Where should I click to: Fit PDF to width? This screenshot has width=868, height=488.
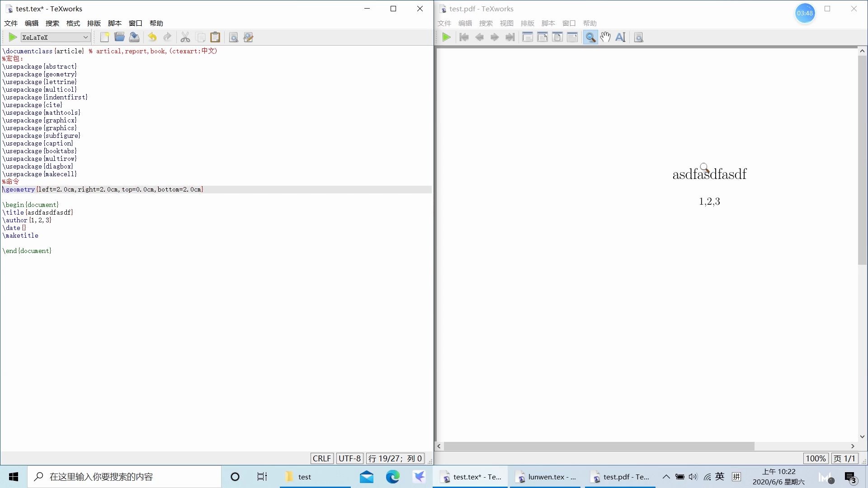point(542,38)
